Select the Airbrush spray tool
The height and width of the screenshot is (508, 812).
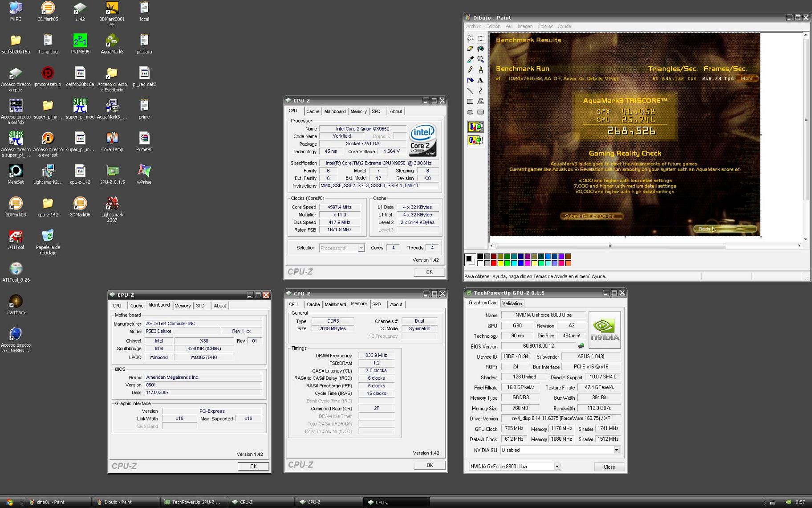pos(470,81)
